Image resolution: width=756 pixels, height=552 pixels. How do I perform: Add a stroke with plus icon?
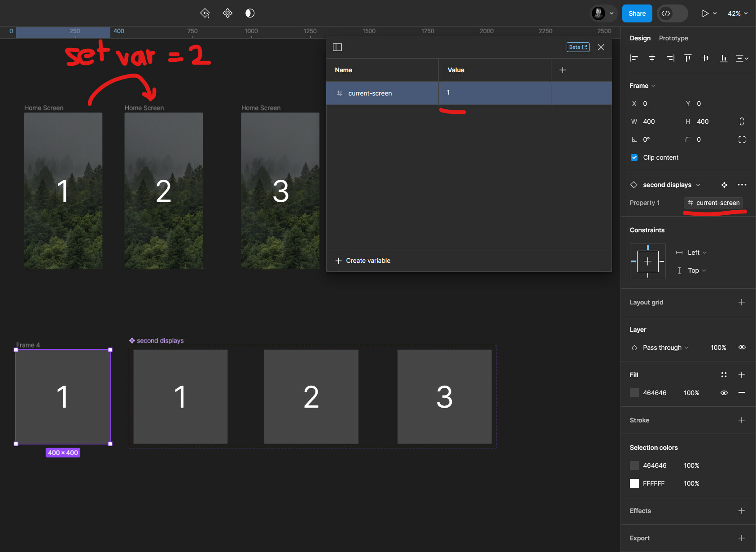pyautogui.click(x=742, y=420)
